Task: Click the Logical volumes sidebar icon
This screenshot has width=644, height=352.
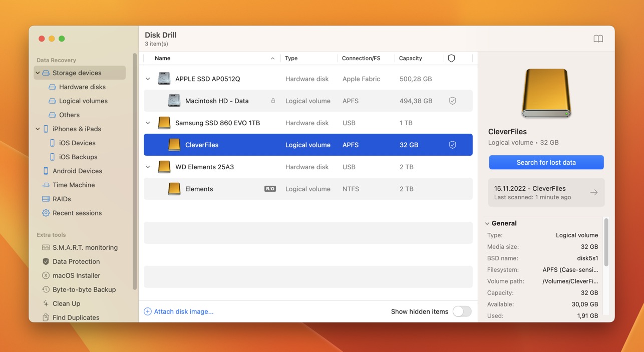Action: tap(52, 101)
